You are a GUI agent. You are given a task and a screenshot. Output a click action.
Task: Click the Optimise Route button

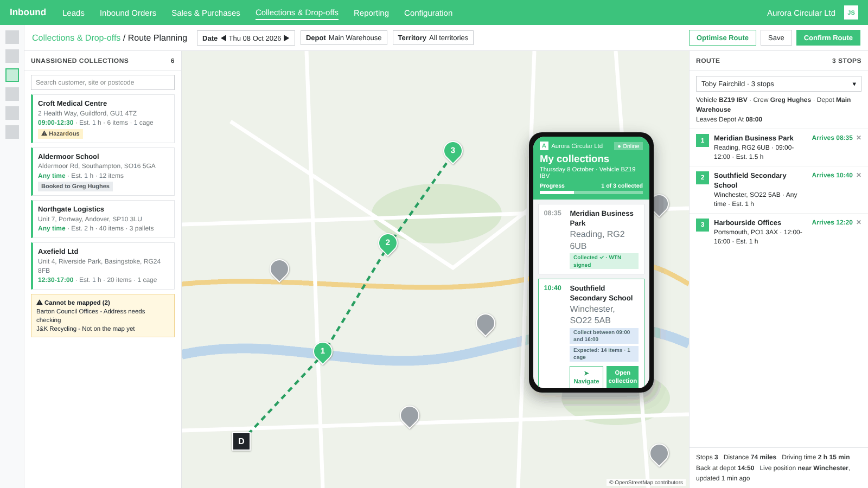(x=723, y=38)
